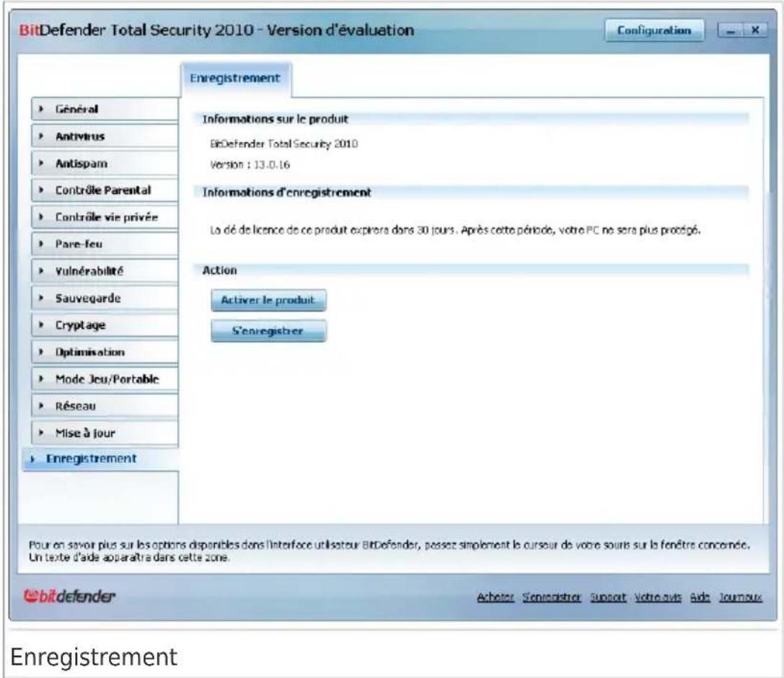Open the Aide footer link

[700, 597]
